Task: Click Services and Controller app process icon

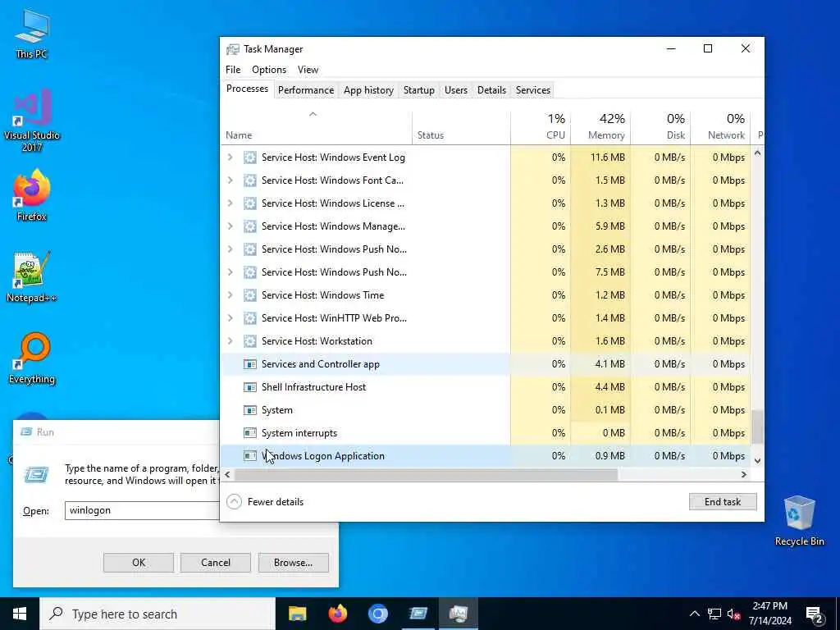Action: 249,364
